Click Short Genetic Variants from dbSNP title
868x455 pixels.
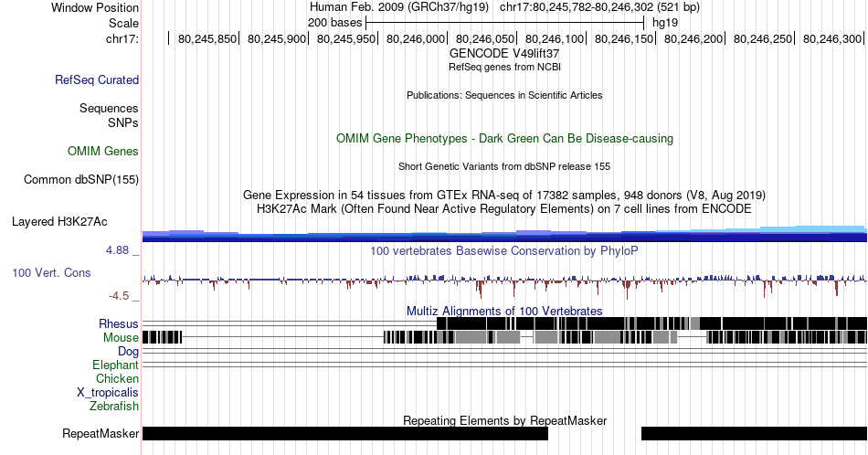[504, 166]
